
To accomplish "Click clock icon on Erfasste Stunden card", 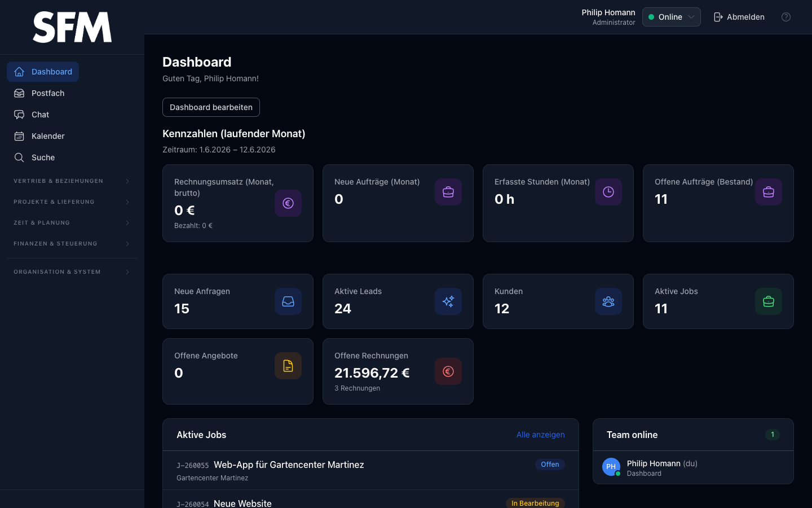I will 608,192.
